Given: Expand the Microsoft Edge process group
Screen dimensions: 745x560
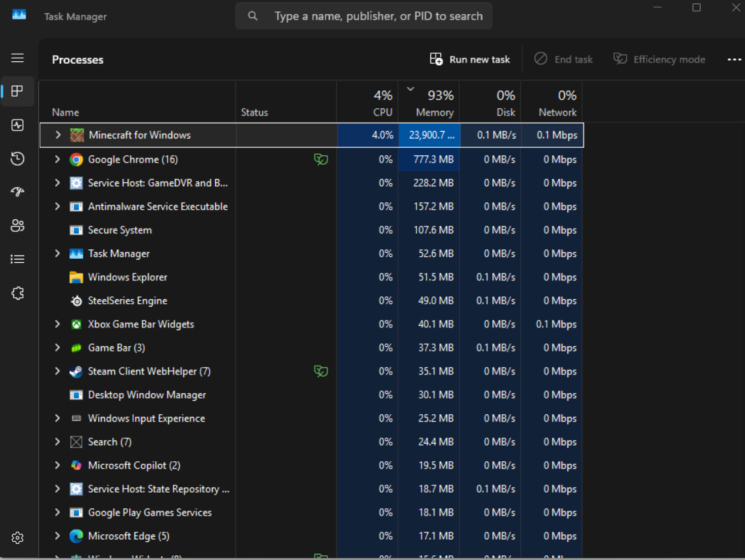Looking at the screenshot, I should (57, 536).
